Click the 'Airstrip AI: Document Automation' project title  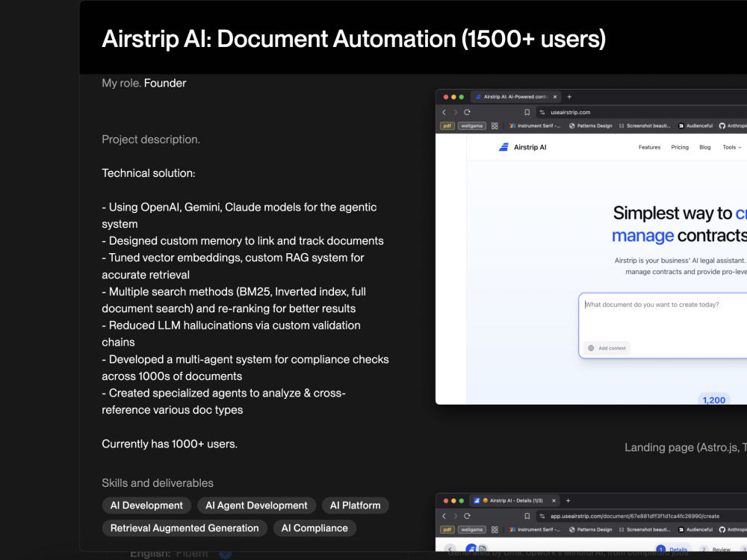coord(353,39)
